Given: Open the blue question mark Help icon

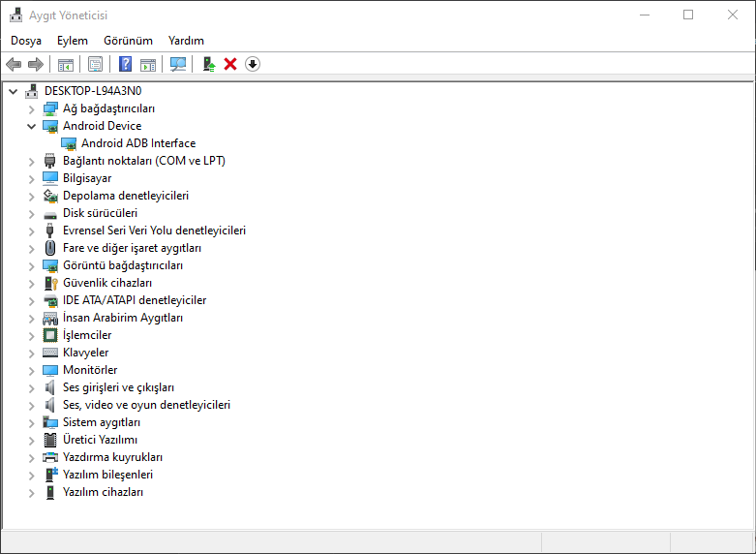Looking at the screenshot, I should (x=126, y=64).
